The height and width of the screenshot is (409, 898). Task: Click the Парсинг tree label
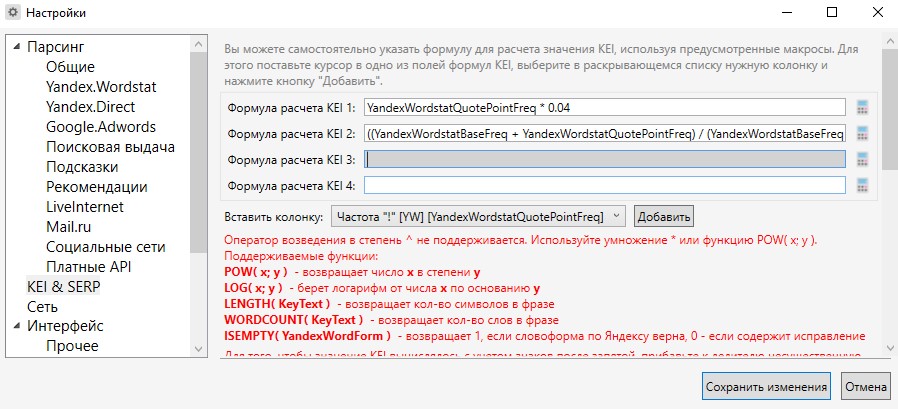(x=56, y=47)
